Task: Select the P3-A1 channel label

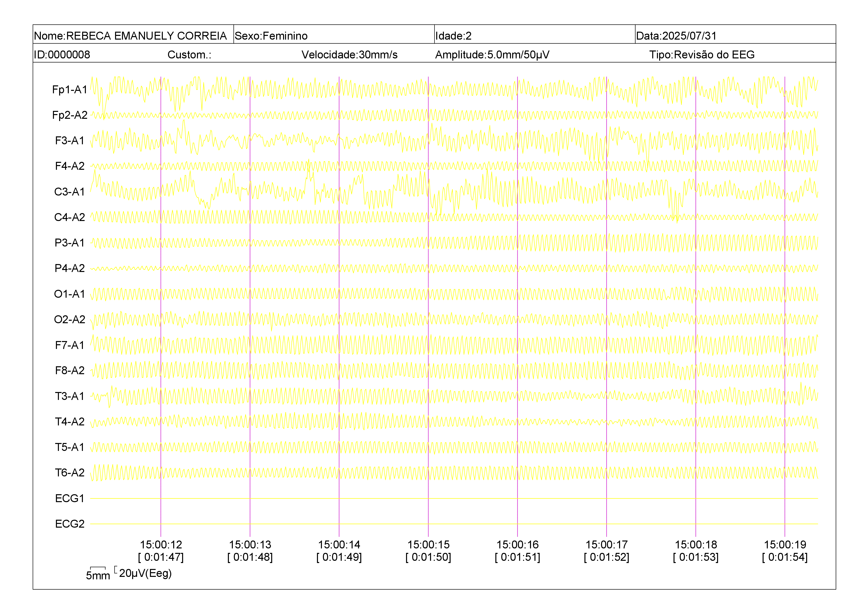Action: (70, 243)
